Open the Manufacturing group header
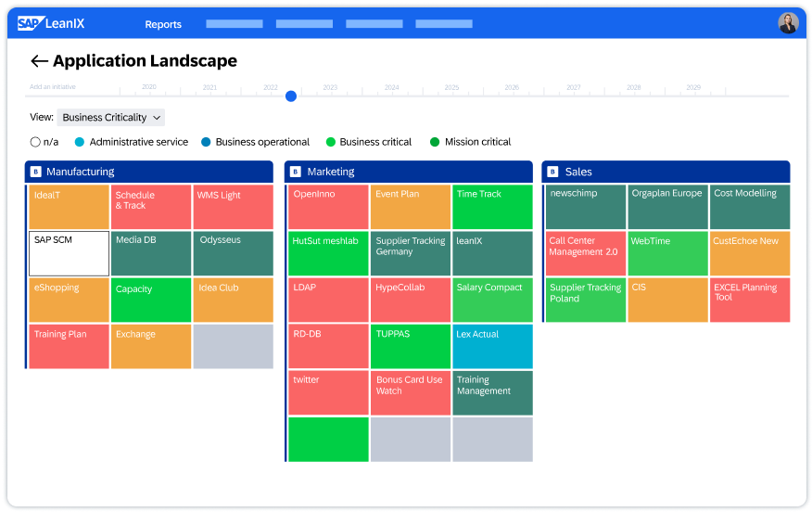The image size is (812, 512). tap(149, 172)
